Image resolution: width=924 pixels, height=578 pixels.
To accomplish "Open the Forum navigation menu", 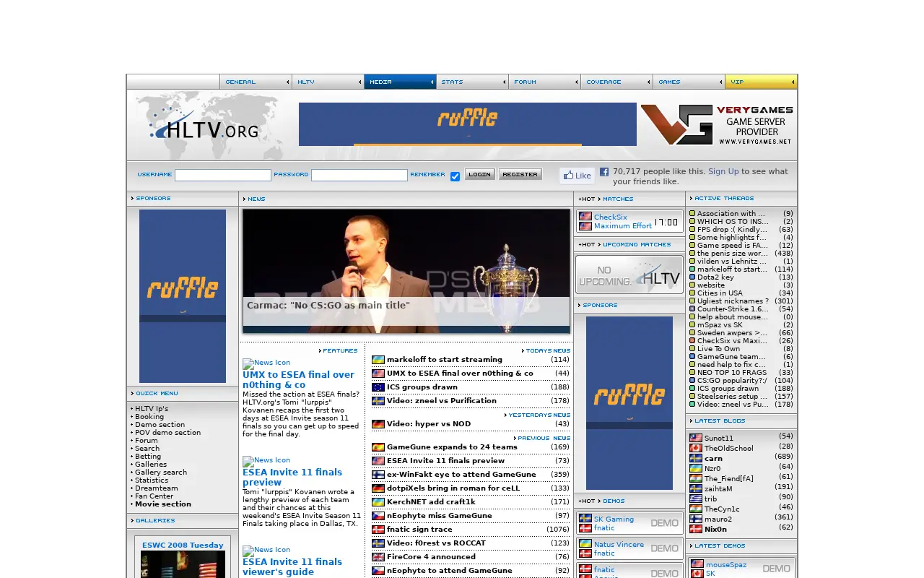I will (x=545, y=82).
